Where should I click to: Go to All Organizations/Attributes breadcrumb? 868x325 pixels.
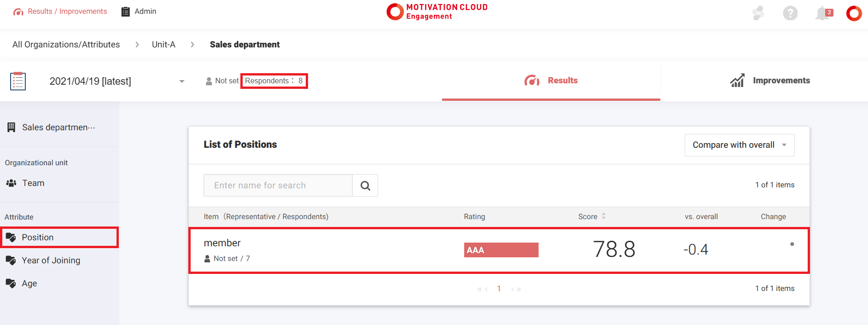click(66, 45)
